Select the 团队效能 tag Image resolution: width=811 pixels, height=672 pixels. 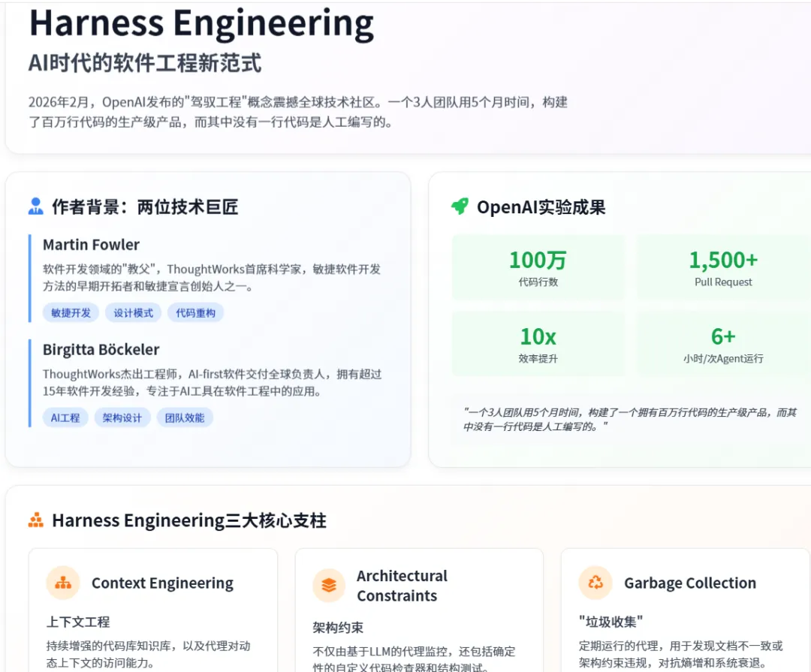(x=185, y=418)
